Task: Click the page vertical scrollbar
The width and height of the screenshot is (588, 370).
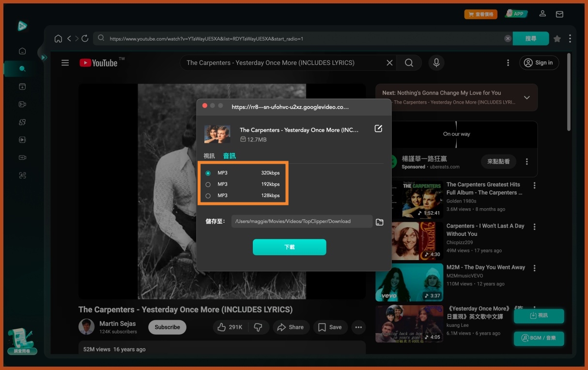Action: [x=569, y=92]
